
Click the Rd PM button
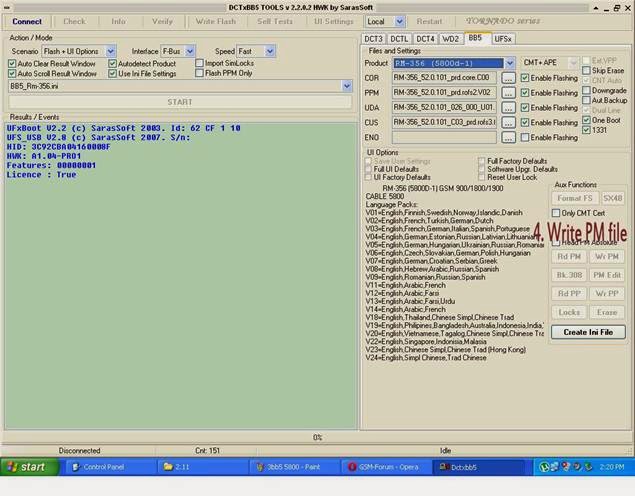[569, 257]
